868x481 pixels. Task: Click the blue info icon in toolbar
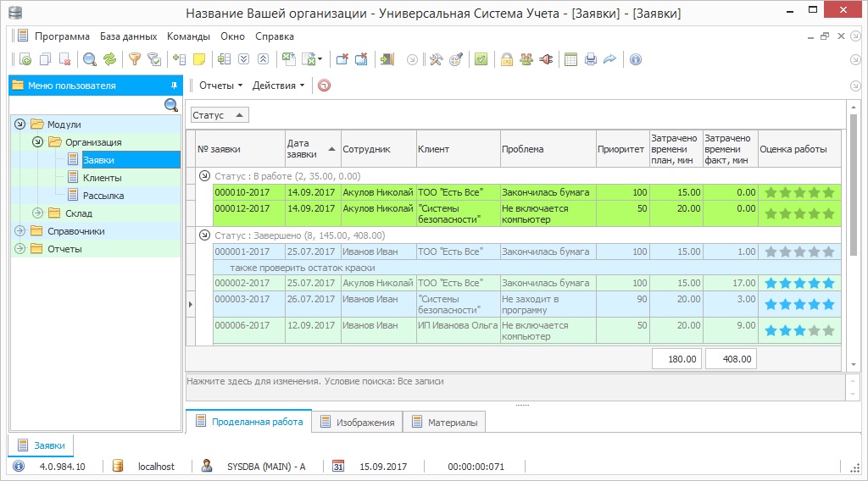point(636,60)
